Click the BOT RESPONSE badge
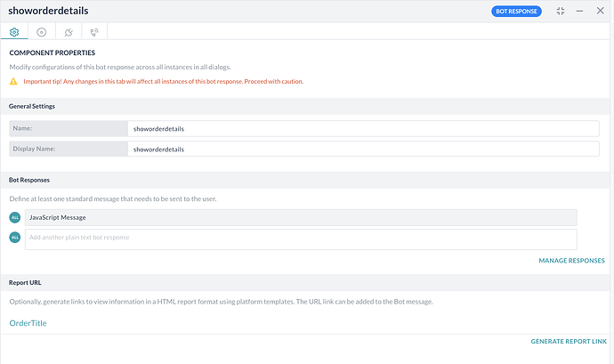The height and width of the screenshot is (364, 614). click(517, 11)
